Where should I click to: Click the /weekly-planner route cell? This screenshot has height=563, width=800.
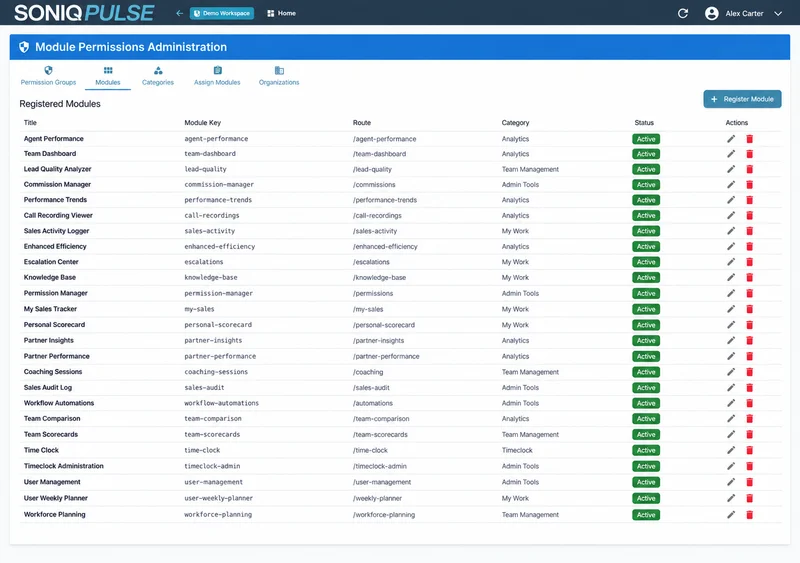pos(377,498)
